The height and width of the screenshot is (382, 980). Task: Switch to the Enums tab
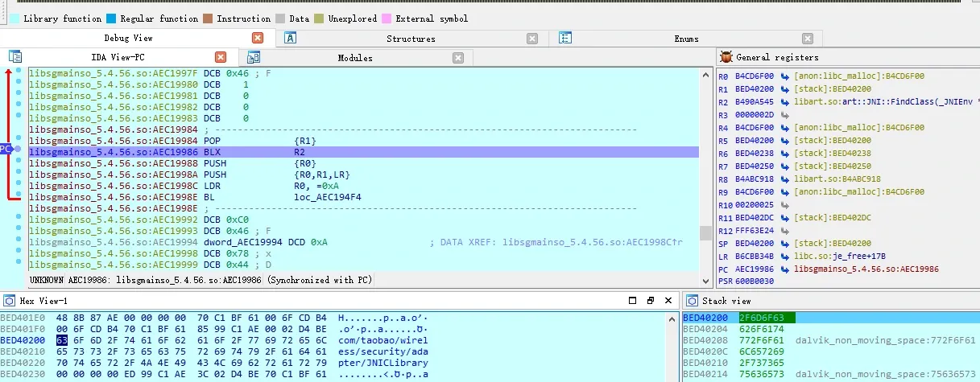(686, 38)
